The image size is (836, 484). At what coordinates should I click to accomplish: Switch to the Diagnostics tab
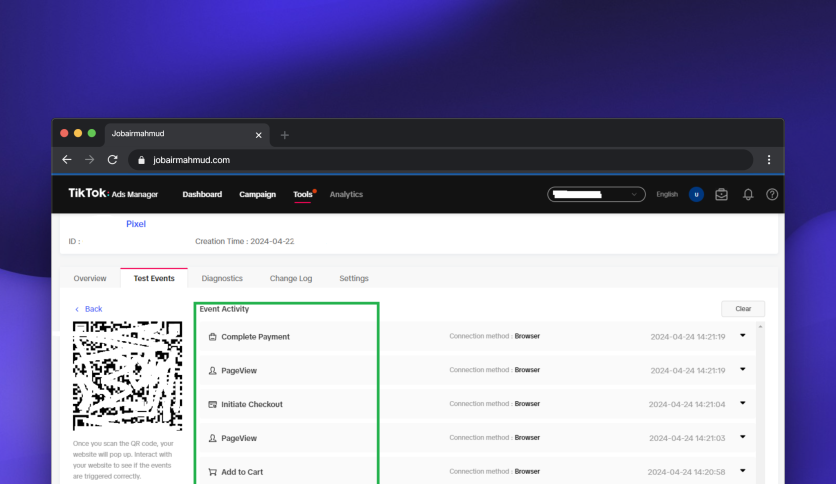pos(222,278)
